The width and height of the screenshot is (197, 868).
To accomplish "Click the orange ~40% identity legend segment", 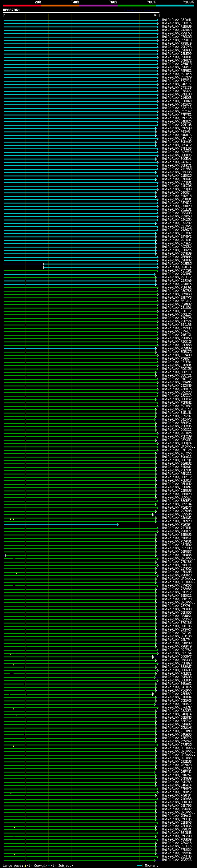I will [60, 6].
